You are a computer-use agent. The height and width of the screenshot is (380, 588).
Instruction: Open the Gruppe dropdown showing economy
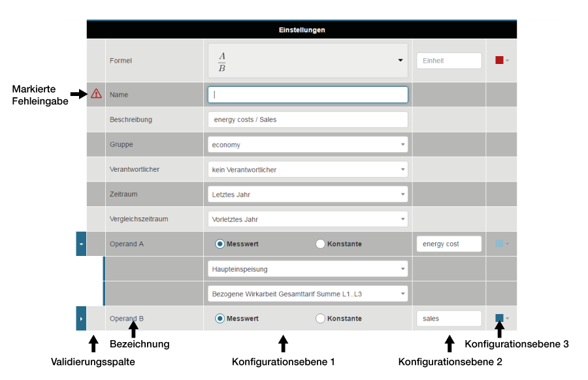[x=308, y=144]
